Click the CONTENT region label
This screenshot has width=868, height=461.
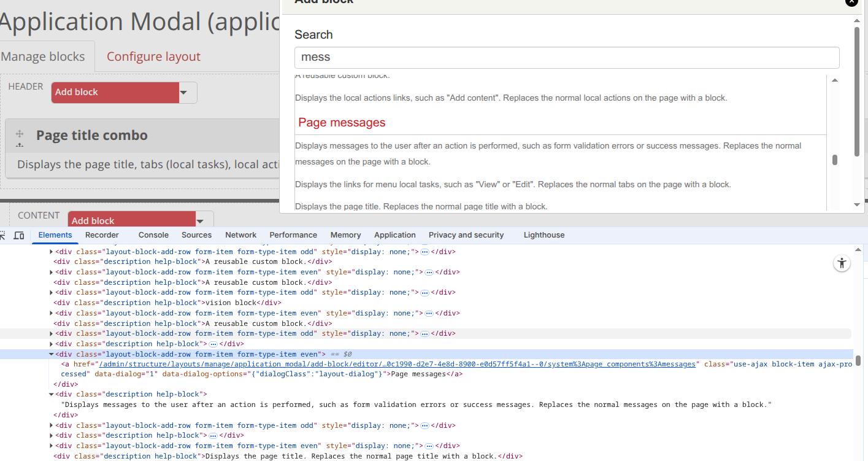[x=39, y=215]
